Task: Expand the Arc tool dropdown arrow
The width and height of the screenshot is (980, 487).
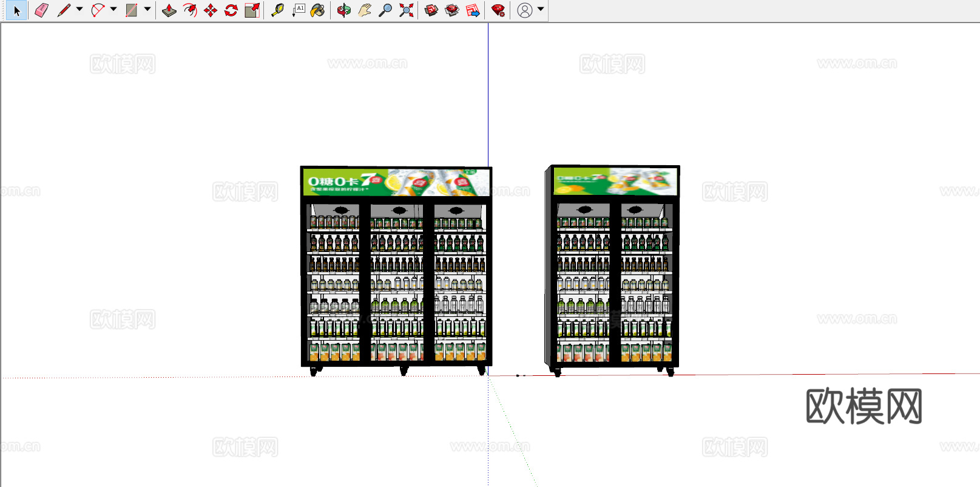Action: (113, 10)
